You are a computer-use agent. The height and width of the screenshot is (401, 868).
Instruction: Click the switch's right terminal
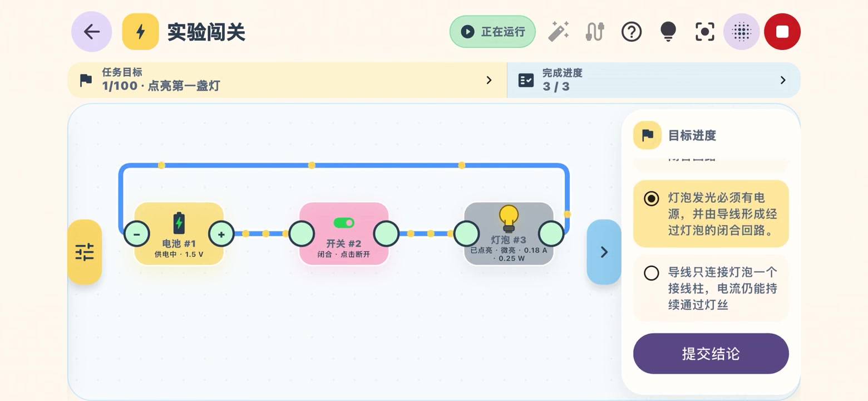point(386,234)
